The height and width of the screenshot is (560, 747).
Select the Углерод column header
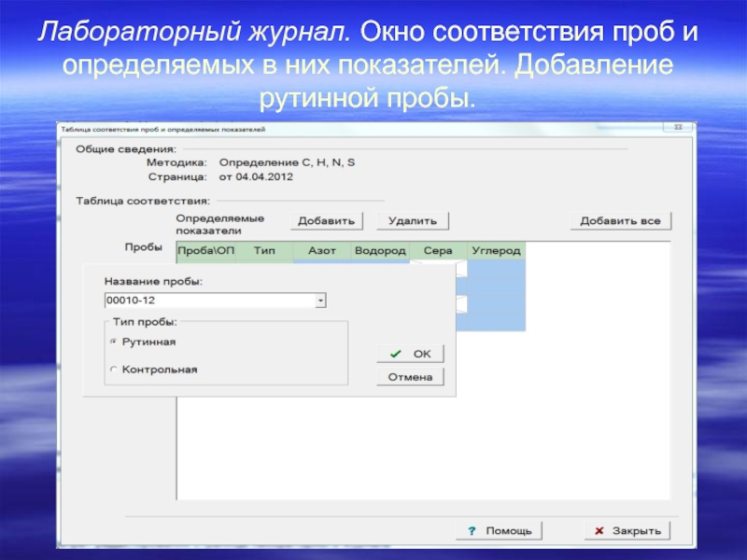tap(496, 251)
